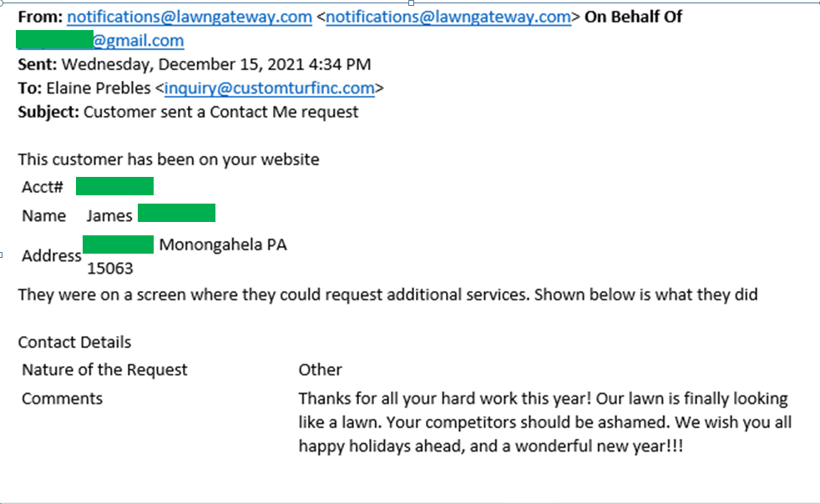The width and height of the screenshot is (820, 504).
Task: Click the green redacted box beside Acct#
Action: (x=114, y=186)
